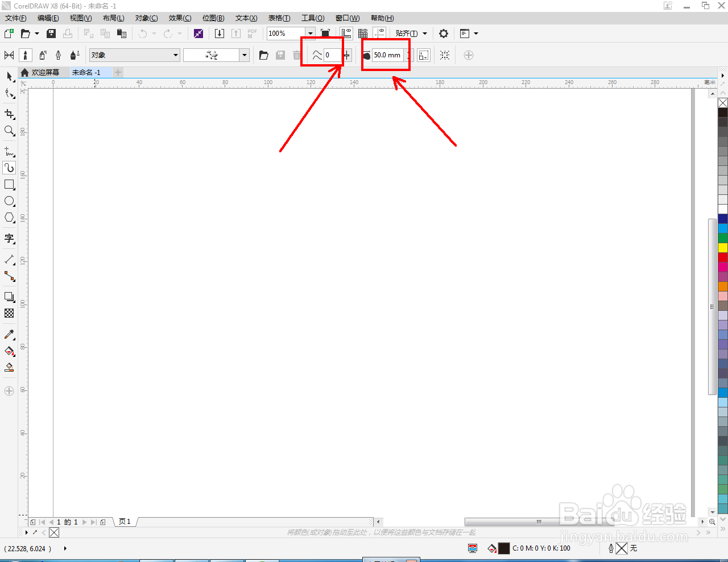Paste with the clipboard icon in the standard toolbar

point(121,34)
